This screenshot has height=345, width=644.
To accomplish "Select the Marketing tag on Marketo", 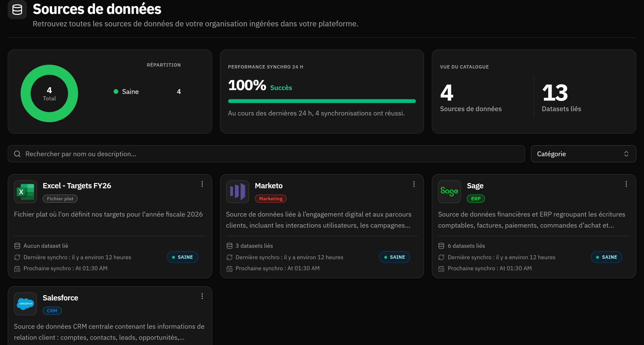I will 270,199.
